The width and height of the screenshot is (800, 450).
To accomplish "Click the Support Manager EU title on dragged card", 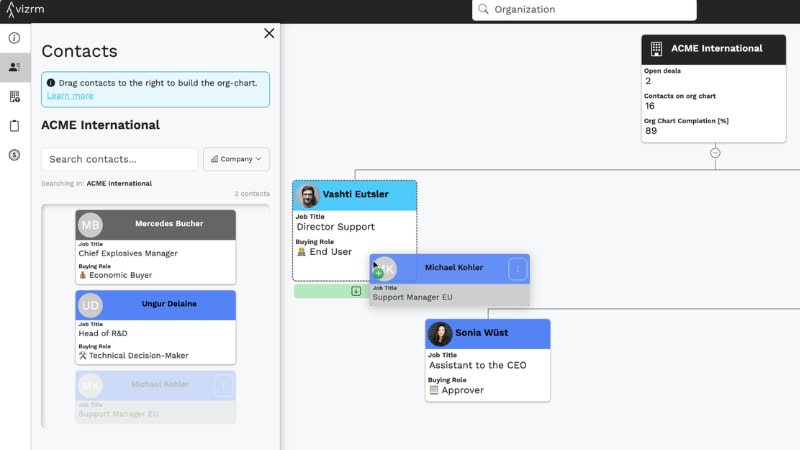I will [412, 297].
